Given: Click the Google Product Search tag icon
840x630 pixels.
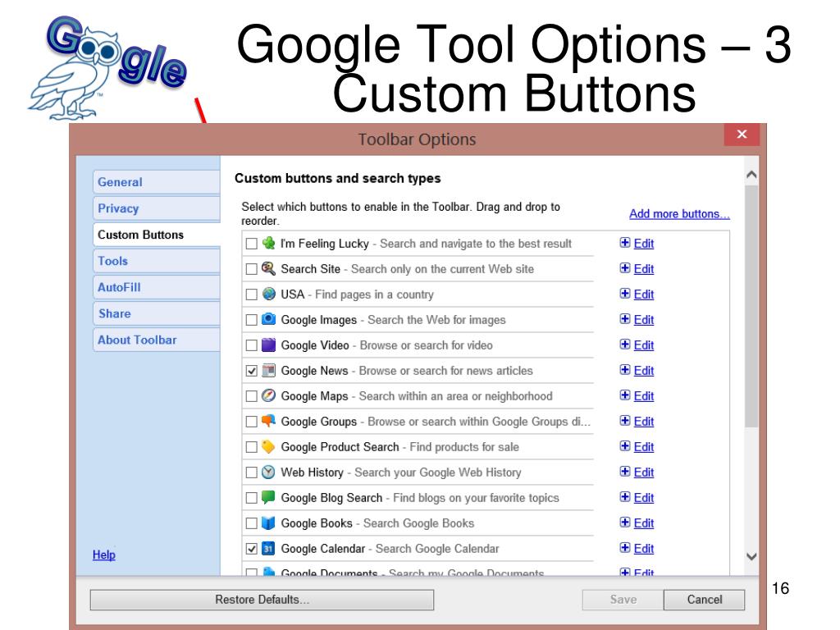Looking at the screenshot, I should tap(268, 447).
